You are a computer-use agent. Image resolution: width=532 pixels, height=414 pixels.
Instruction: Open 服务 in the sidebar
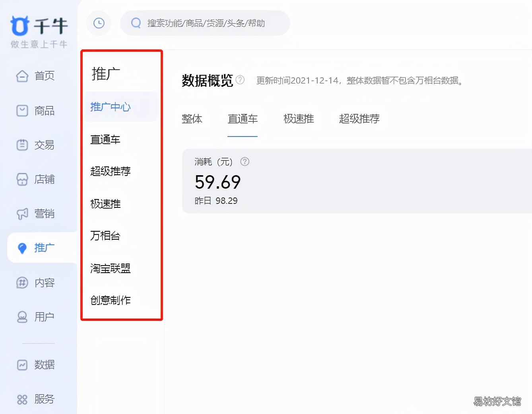click(45, 399)
